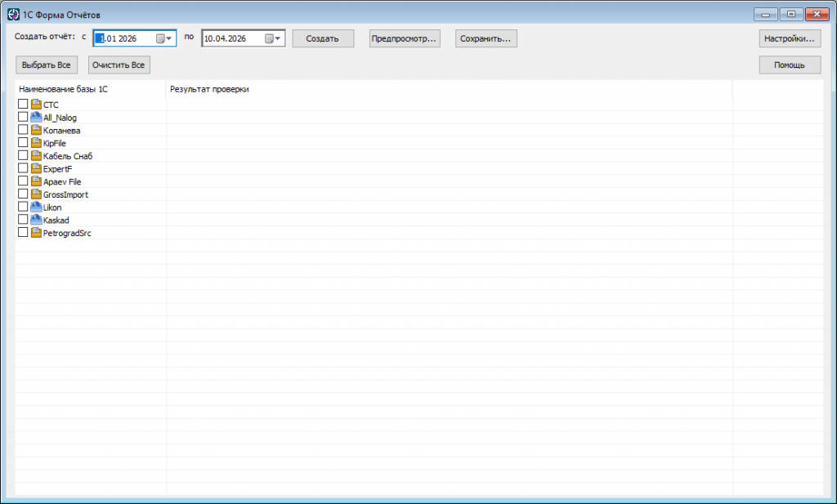Click the СТС database folder icon
Viewport: 837px width, 504px height.
(36, 104)
